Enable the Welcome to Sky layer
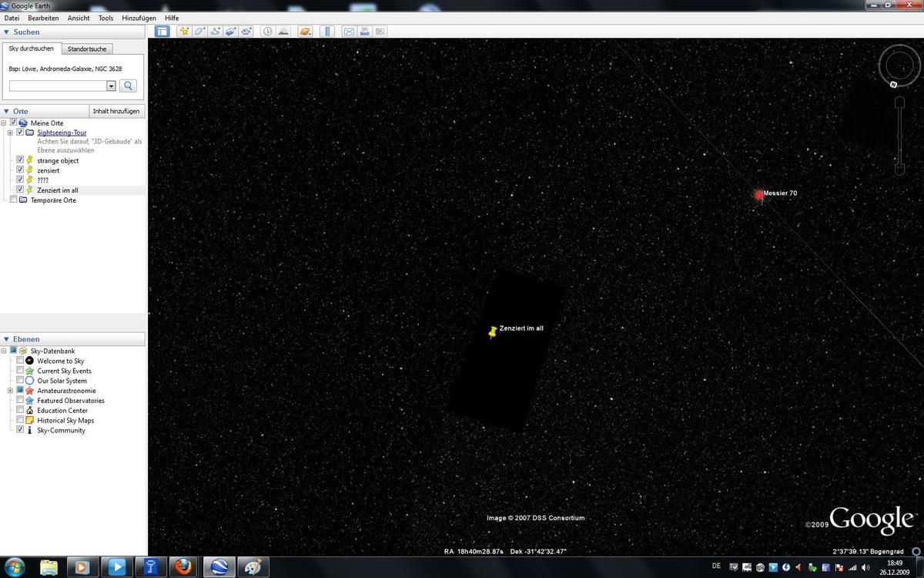 pyautogui.click(x=20, y=361)
